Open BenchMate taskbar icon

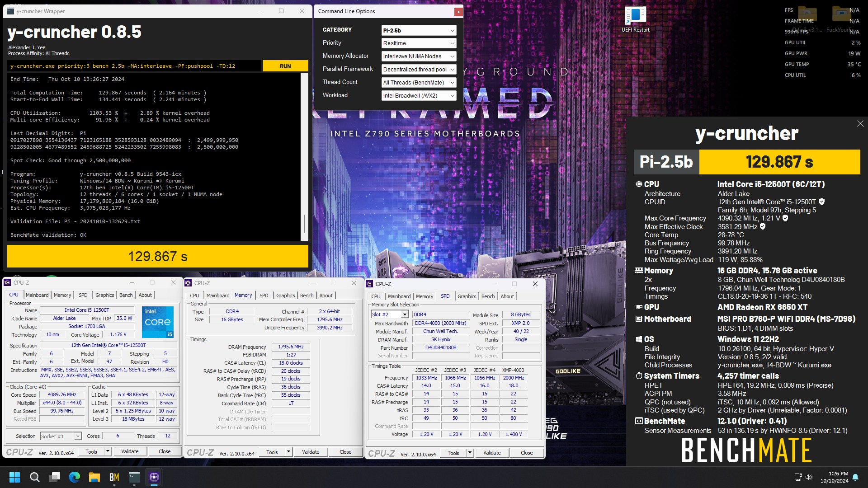[x=114, y=477]
